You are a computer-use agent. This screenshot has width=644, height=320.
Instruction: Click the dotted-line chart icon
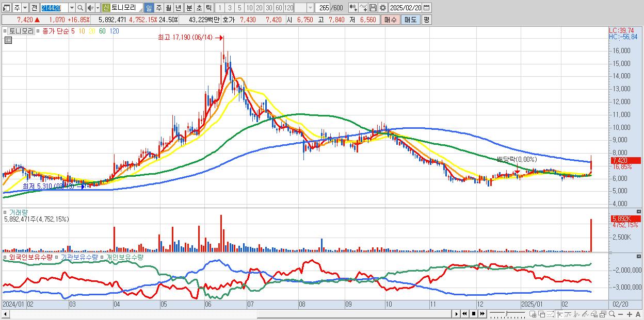click(550, 314)
